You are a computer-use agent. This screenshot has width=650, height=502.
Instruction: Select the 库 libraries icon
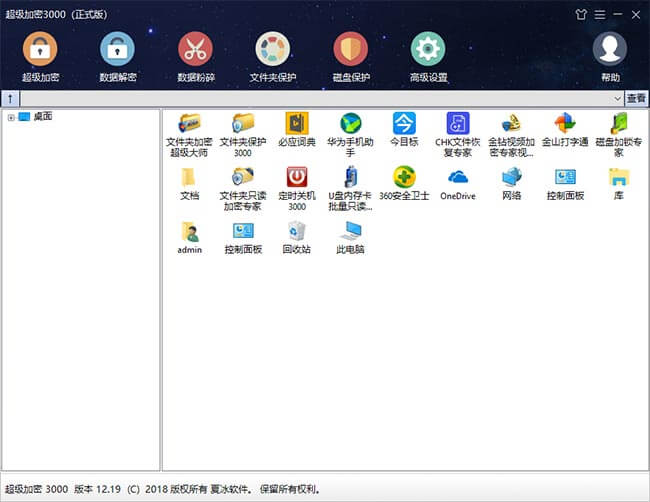(618, 184)
